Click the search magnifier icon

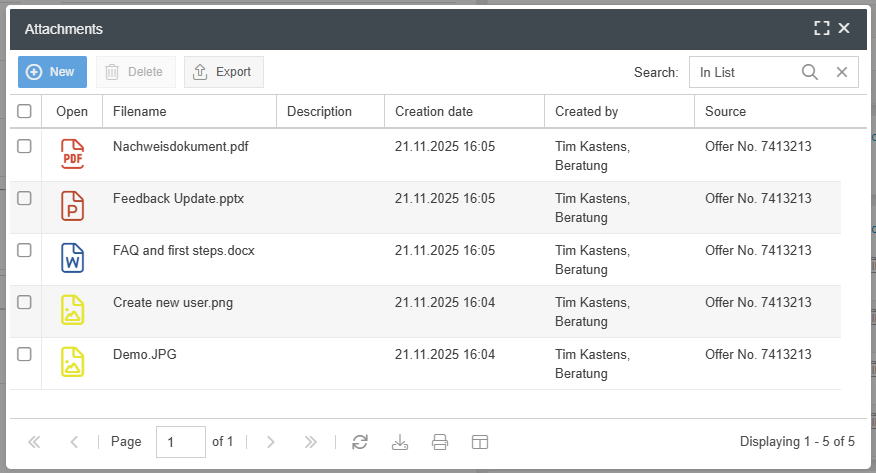810,72
